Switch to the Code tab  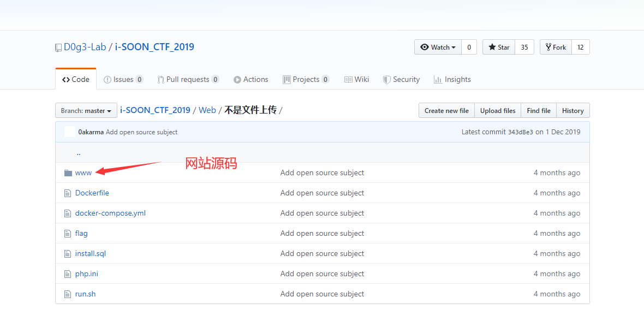(x=75, y=79)
